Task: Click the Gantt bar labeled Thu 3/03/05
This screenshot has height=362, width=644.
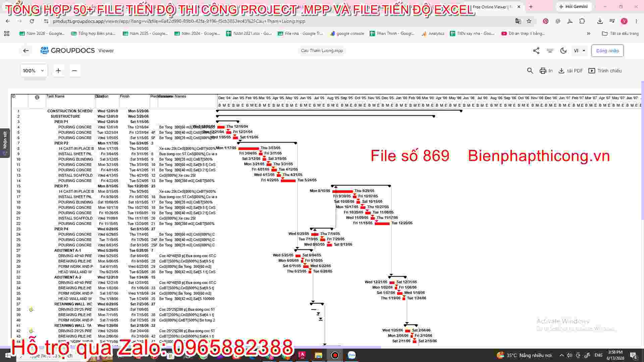Action: (x=249, y=148)
